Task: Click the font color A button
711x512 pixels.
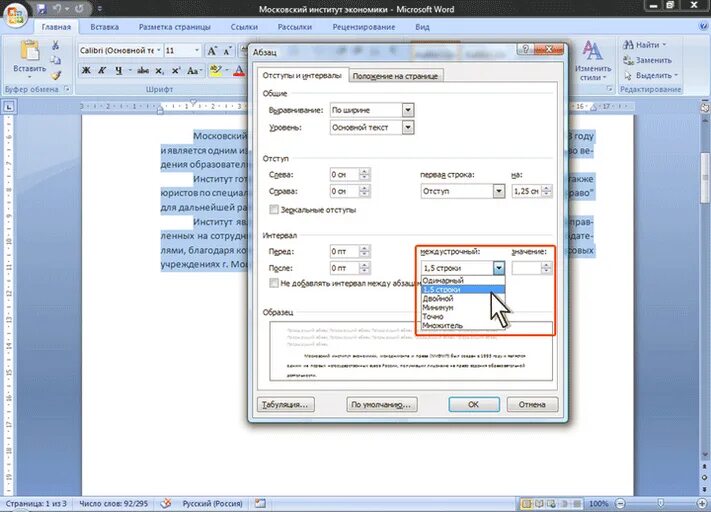Action: click(239, 70)
